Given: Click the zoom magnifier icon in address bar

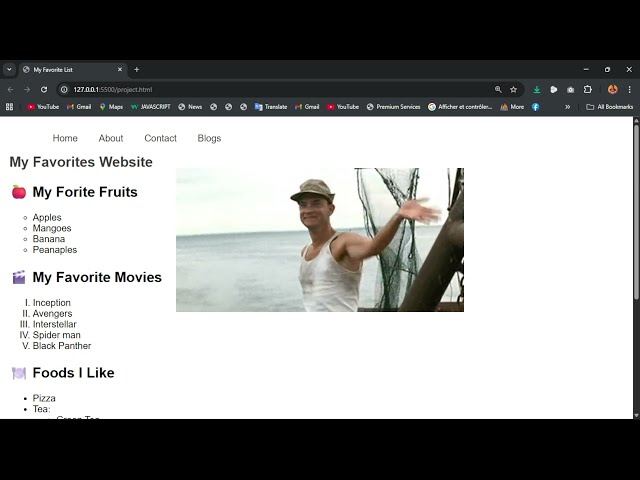Looking at the screenshot, I should pos(498,89).
